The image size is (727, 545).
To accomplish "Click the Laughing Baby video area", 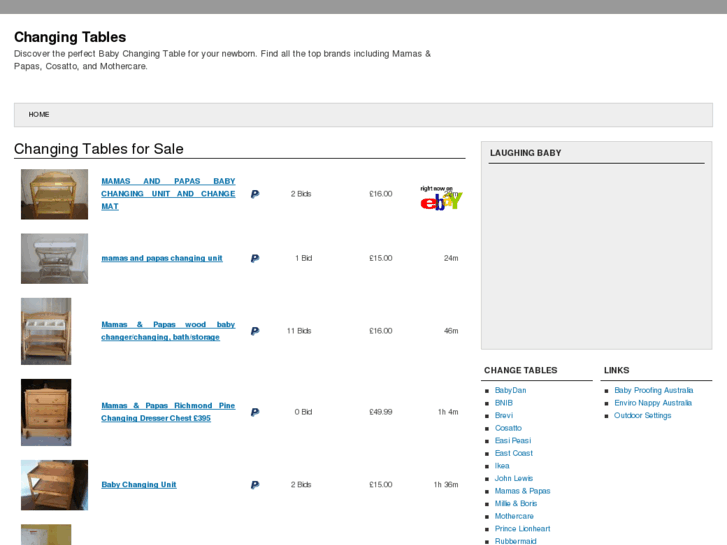I will (597, 256).
